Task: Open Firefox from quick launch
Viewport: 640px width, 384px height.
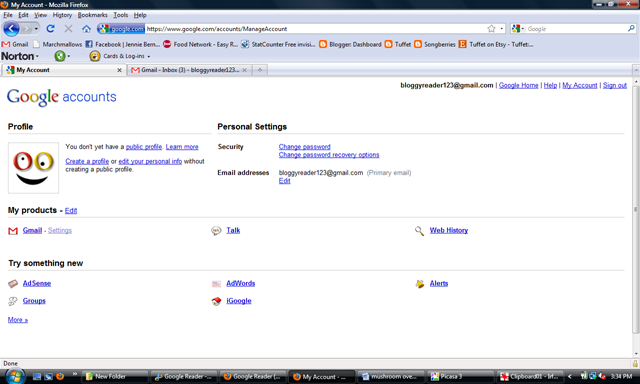Action: [60, 377]
